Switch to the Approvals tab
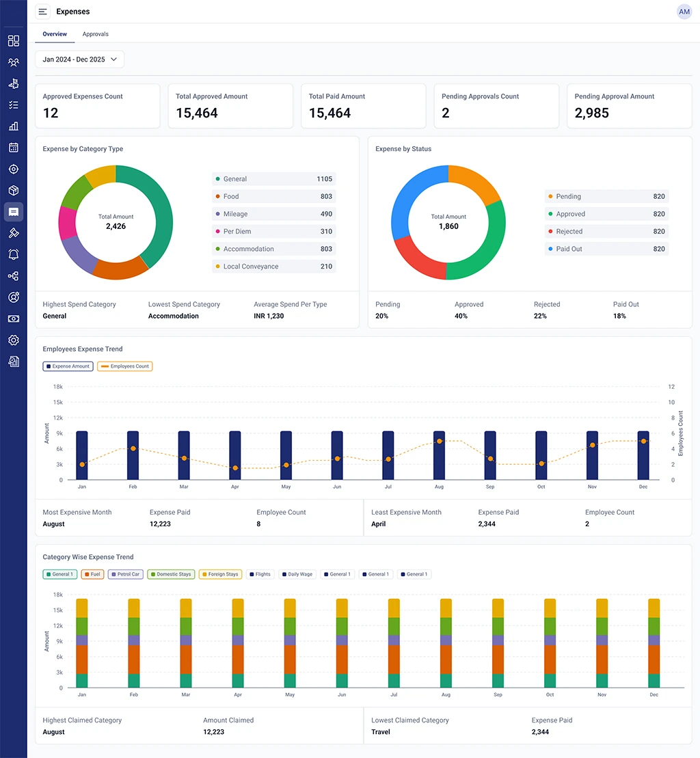 coord(95,34)
